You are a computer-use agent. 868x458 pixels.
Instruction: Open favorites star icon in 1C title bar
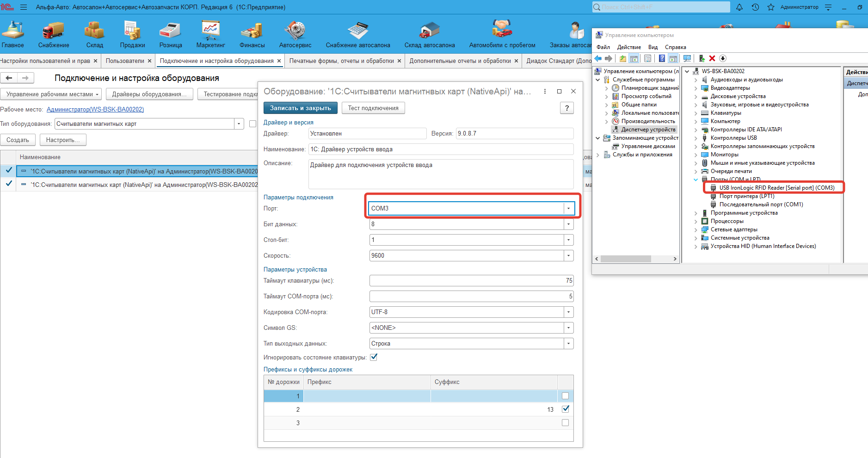tap(771, 7)
